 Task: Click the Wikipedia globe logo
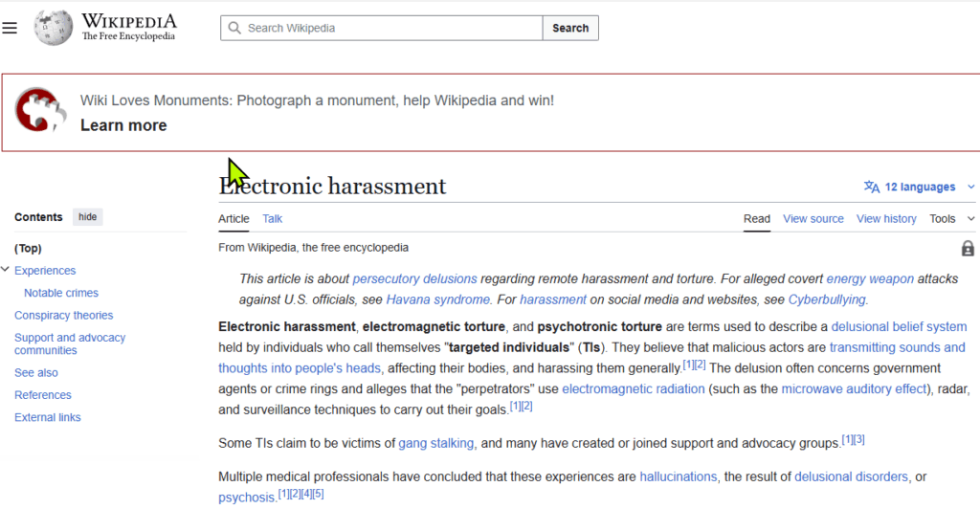click(x=53, y=28)
